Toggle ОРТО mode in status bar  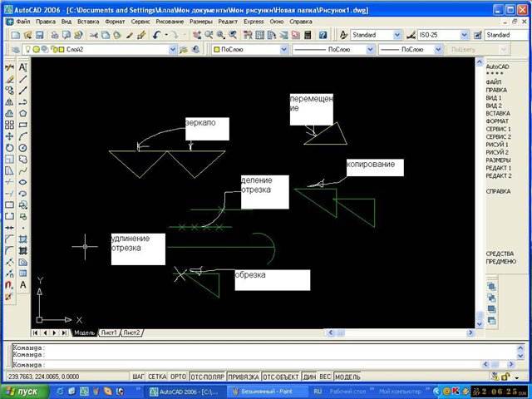pyautogui.click(x=179, y=377)
